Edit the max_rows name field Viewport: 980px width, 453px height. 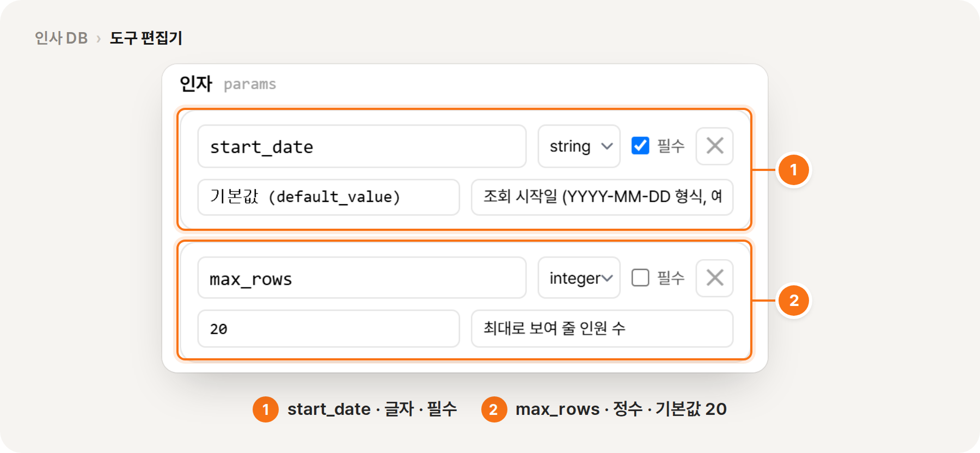pyautogui.click(x=362, y=278)
